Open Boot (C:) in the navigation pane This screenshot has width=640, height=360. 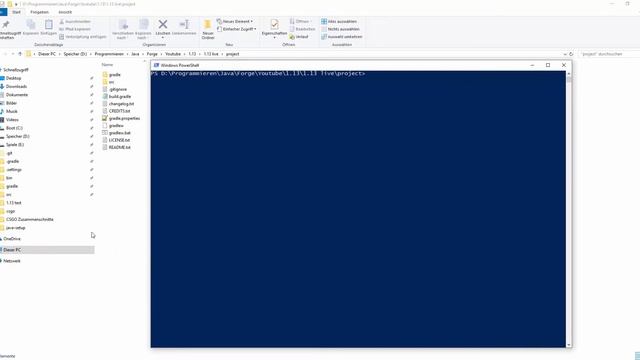coord(14,128)
